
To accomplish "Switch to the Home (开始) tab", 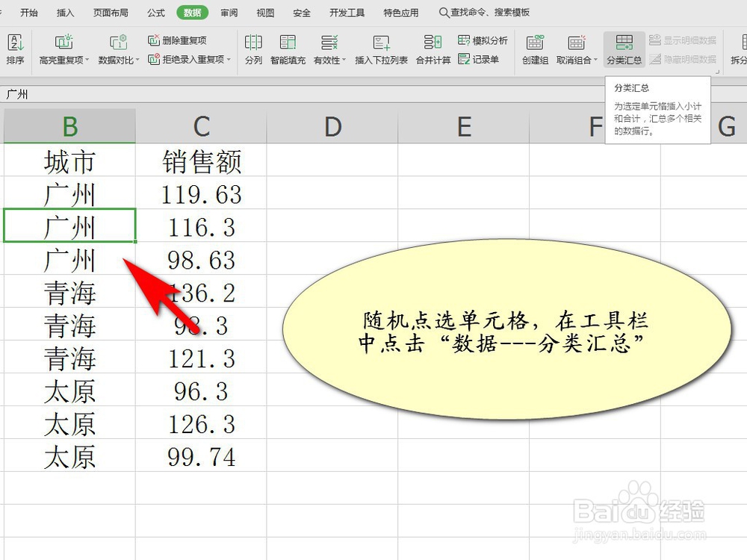I will click(x=29, y=13).
